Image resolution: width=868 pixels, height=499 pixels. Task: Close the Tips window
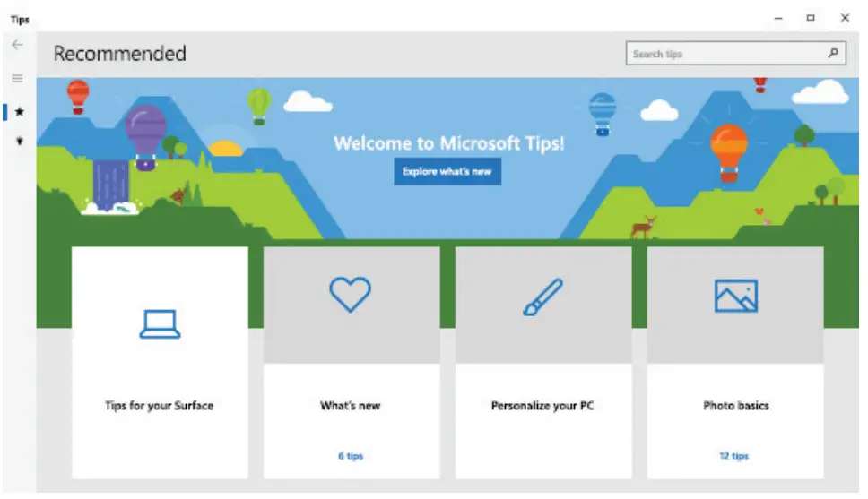[845, 18]
